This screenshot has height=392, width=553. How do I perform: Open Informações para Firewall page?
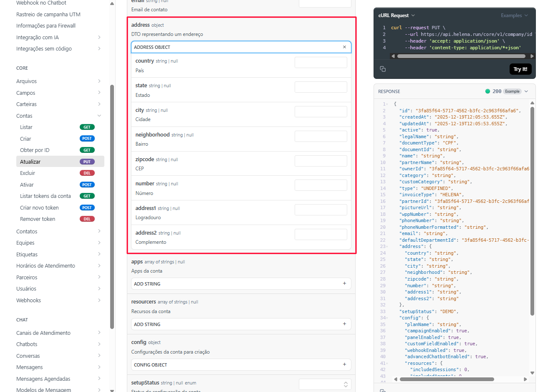[x=46, y=26]
